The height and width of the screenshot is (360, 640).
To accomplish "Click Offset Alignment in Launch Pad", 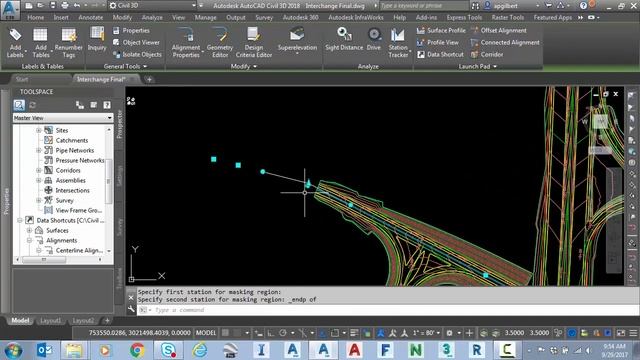I will point(498,31).
